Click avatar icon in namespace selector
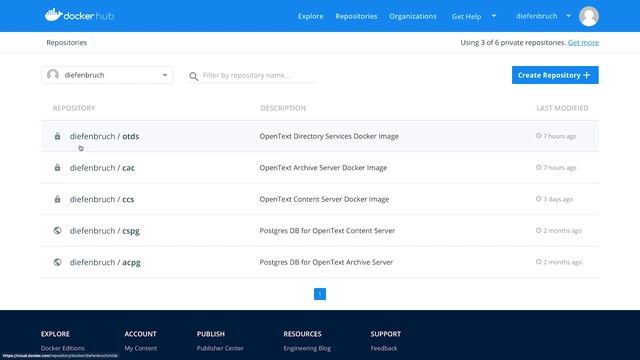 (x=53, y=75)
